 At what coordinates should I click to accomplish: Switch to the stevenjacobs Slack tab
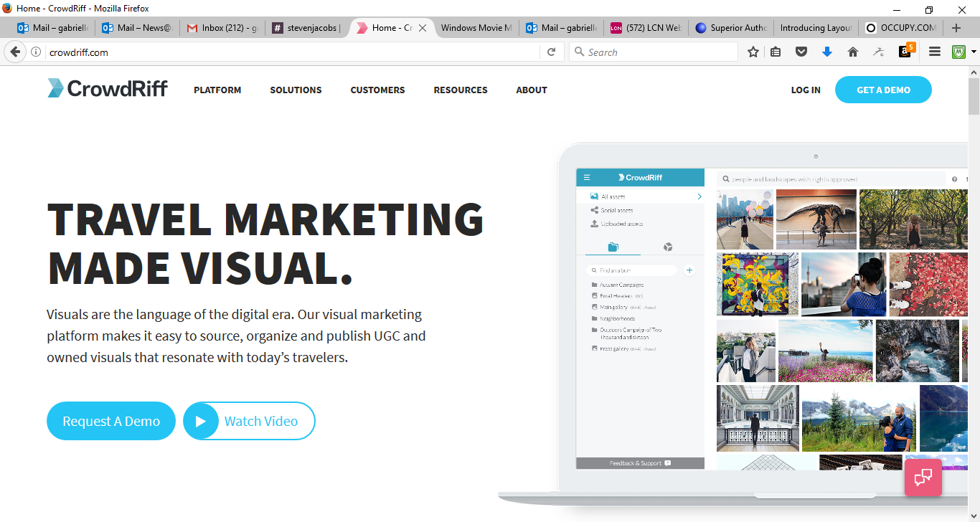[307, 28]
